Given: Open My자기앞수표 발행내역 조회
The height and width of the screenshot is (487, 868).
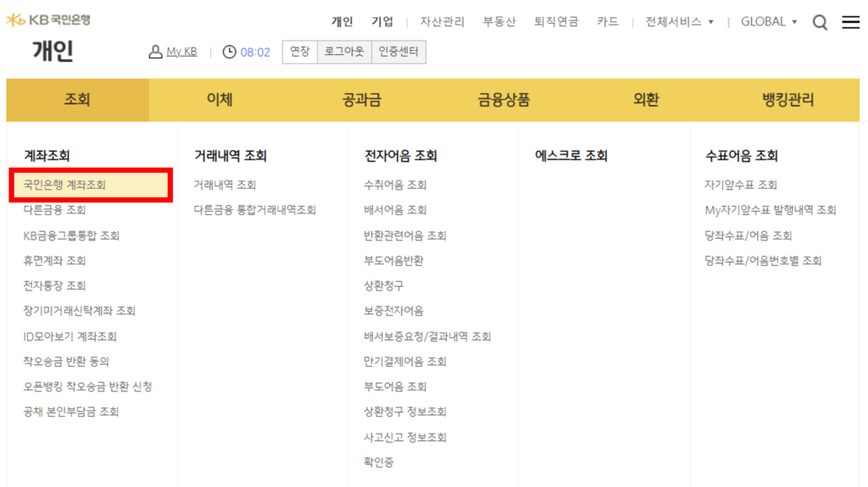Looking at the screenshot, I should (x=770, y=210).
